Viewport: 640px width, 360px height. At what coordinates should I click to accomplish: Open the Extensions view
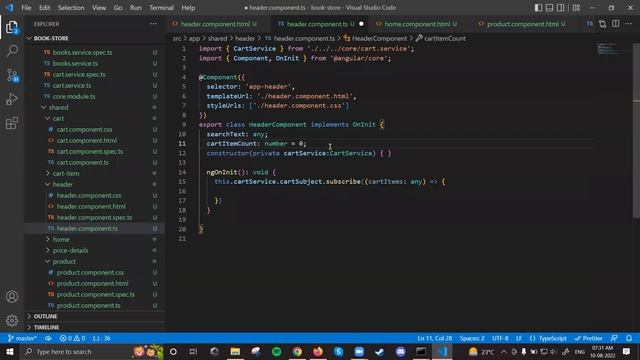[x=12, y=123]
